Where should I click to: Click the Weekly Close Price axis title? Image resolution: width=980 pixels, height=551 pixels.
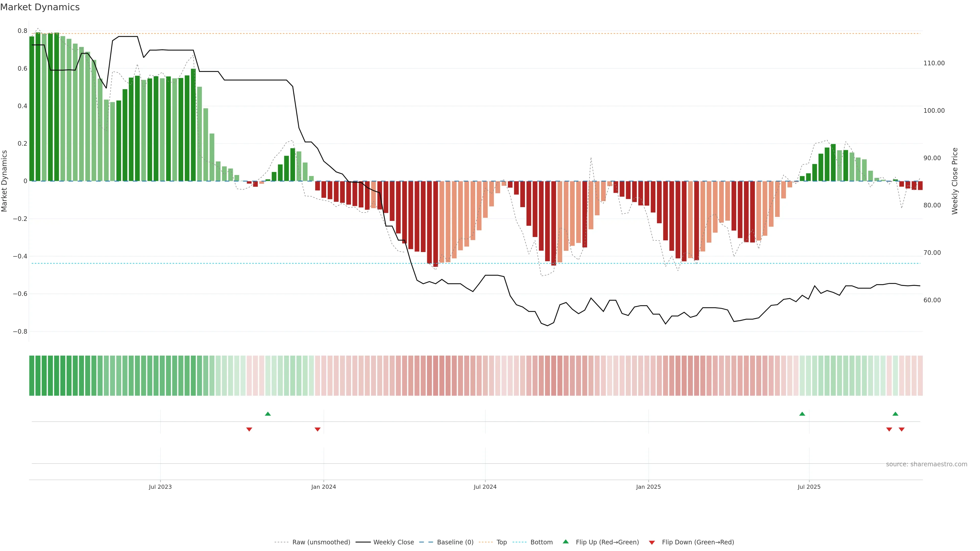click(x=954, y=181)
